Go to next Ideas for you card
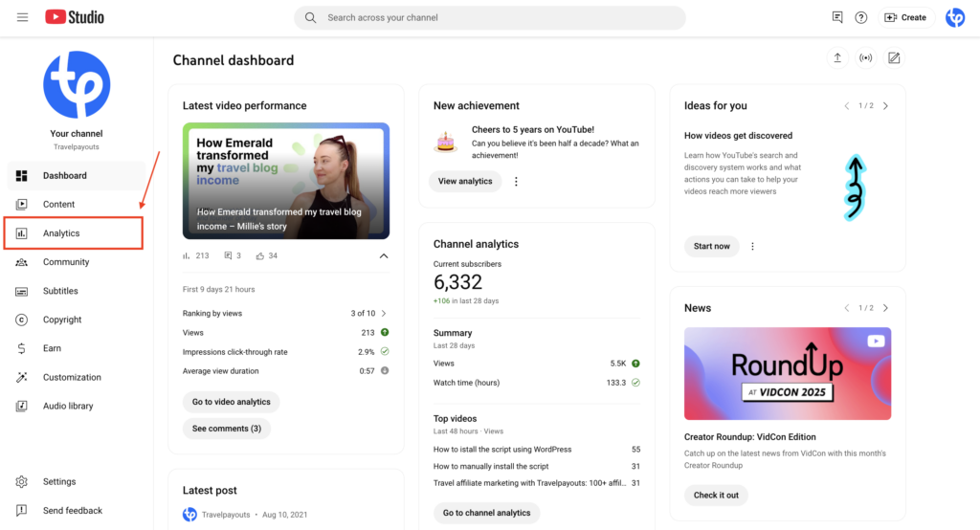The image size is (980, 530). click(x=885, y=106)
